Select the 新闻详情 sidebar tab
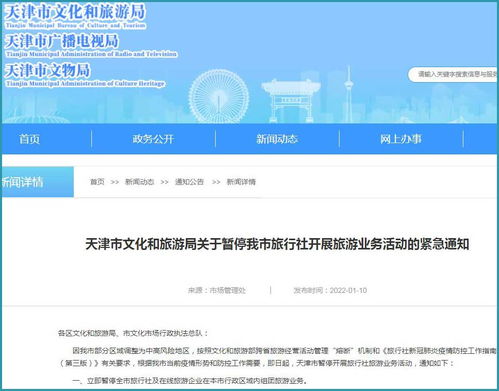This screenshot has width=499, height=391. [x=37, y=182]
